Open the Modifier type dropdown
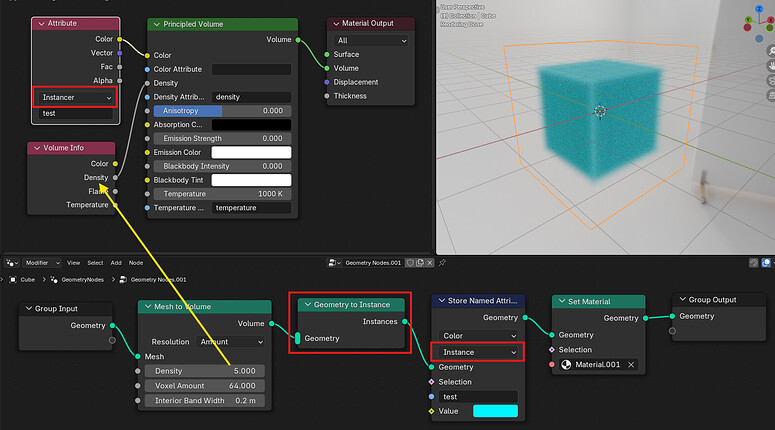 tap(42, 263)
